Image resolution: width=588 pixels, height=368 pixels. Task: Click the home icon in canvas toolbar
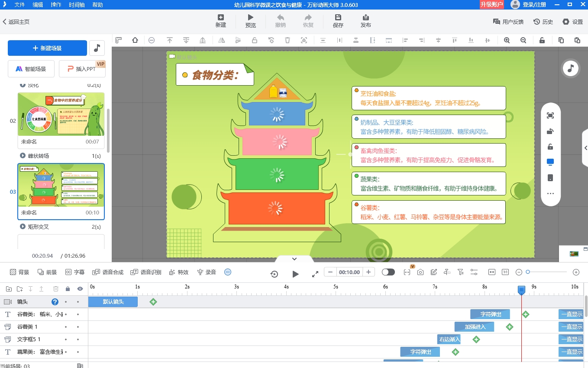[135, 40]
